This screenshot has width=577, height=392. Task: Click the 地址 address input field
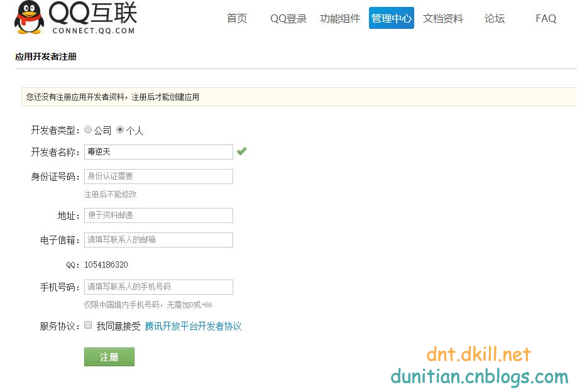click(158, 215)
